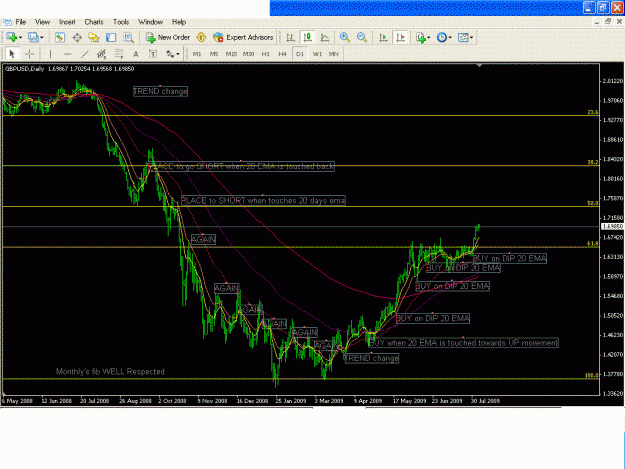This screenshot has height=469, width=625.
Task: Open the View menu
Action: (x=43, y=22)
